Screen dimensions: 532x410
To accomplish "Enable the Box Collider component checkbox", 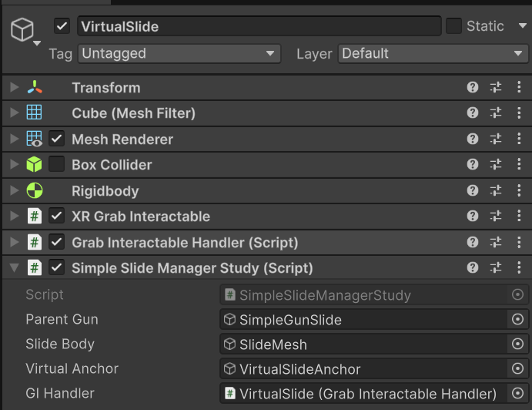I will 56,165.
